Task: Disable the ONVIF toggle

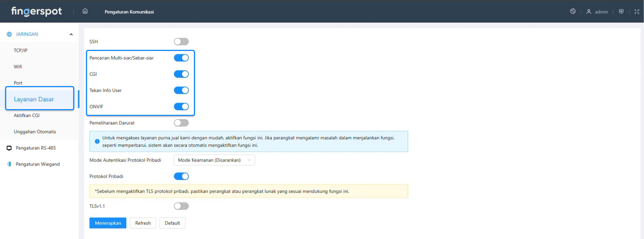Action: 181,107
